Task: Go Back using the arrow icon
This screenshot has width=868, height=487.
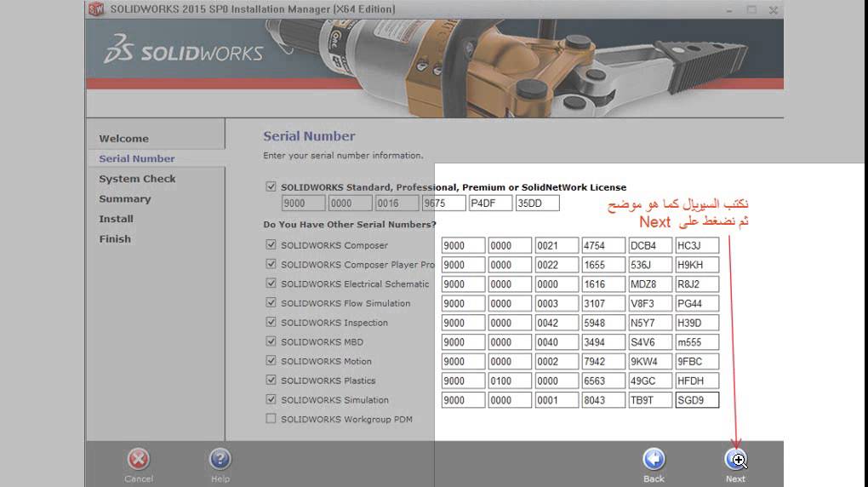Action: pos(654,459)
